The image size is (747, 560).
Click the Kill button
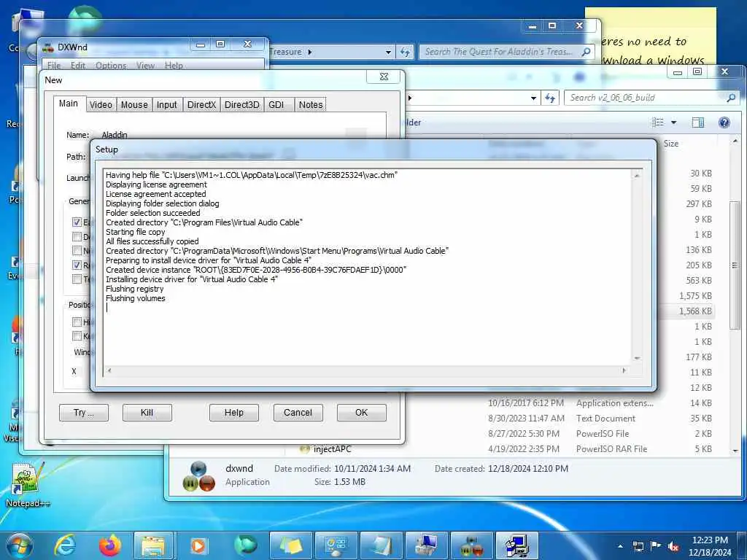click(147, 413)
